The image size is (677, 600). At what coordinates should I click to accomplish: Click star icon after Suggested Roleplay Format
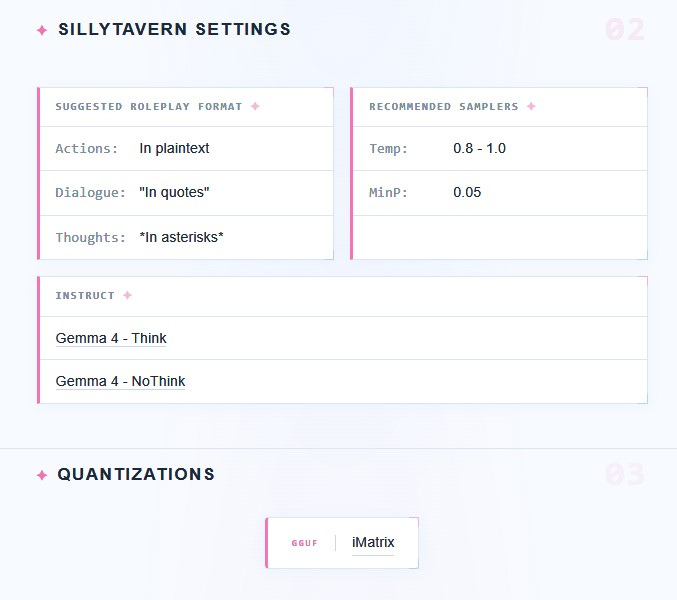(x=255, y=106)
